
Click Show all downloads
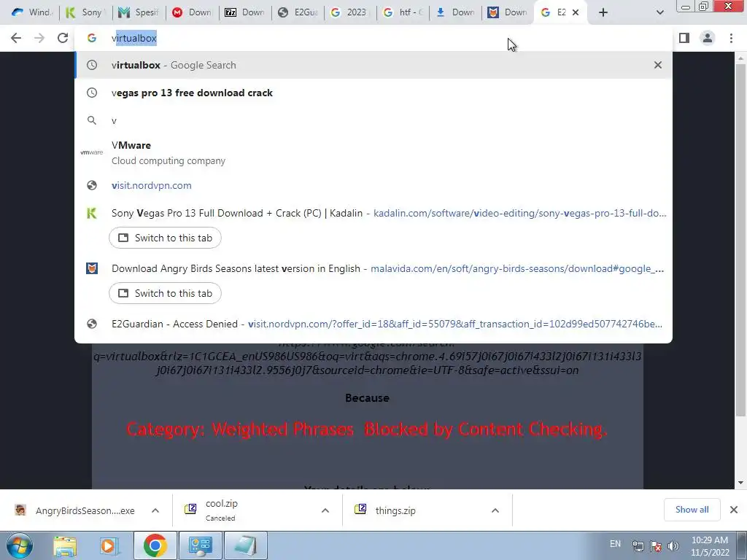pyautogui.click(x=692, y=510)
